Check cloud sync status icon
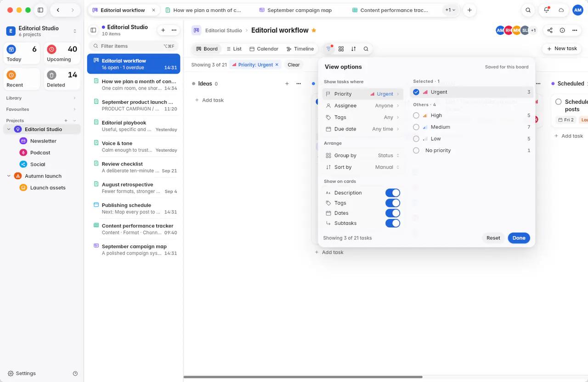 click(561, 10)
